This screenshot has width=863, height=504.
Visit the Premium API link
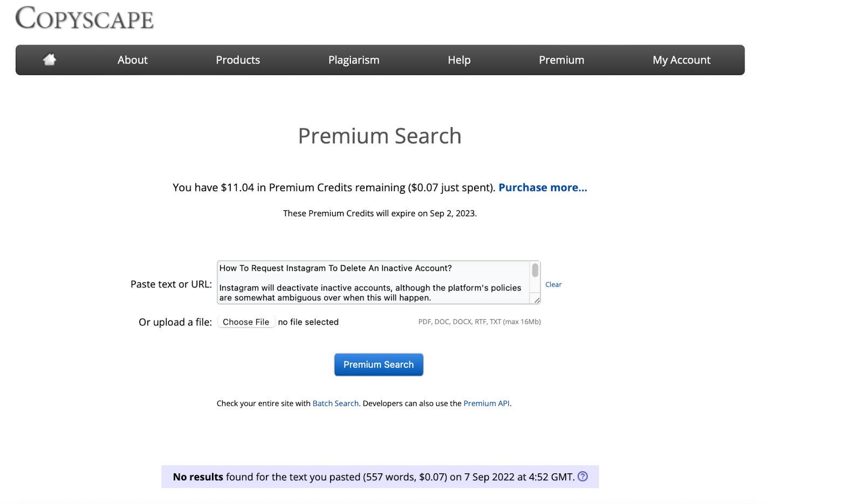tap(487, 403)
